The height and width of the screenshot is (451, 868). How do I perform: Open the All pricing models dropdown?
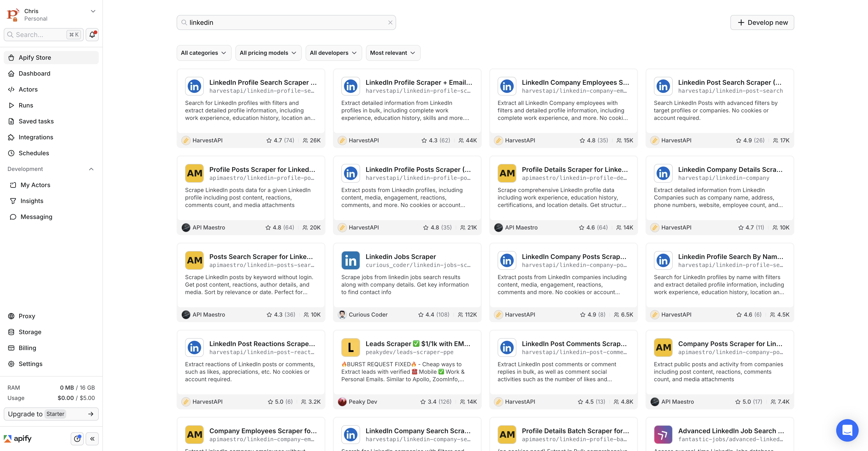(x=268, y=53)
